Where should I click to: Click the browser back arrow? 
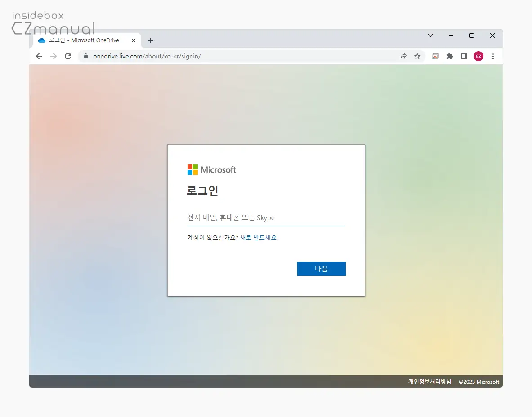tap(39, 56)
